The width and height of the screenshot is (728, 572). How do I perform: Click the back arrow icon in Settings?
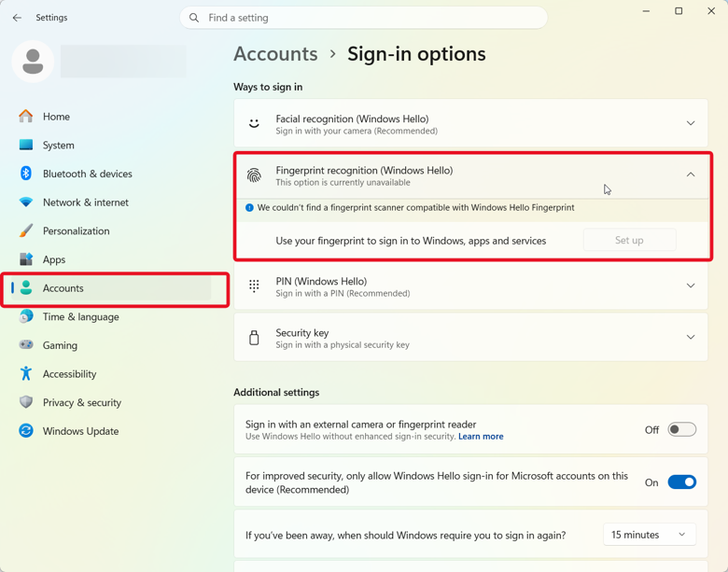tap(17, 18)
